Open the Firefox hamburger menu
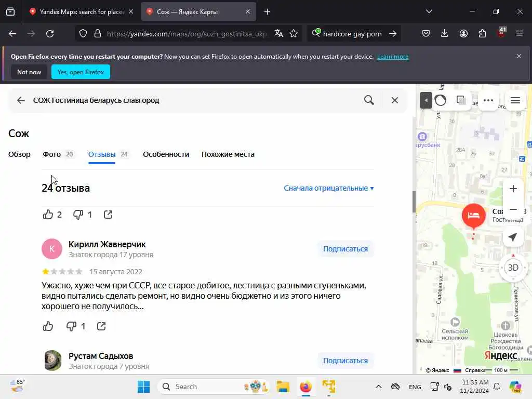 click(x=520, y=34)
